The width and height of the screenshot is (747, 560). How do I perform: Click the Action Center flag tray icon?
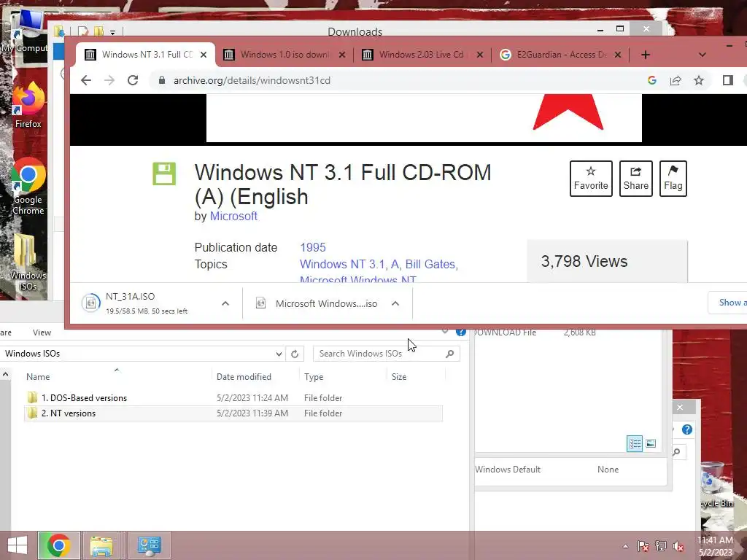[x=643, y=547]
